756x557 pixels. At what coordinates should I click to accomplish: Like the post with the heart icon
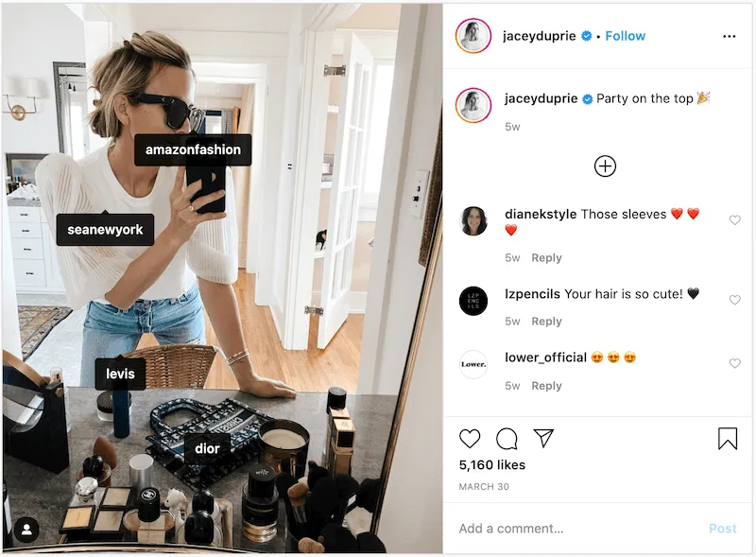(x=470, y=438)
